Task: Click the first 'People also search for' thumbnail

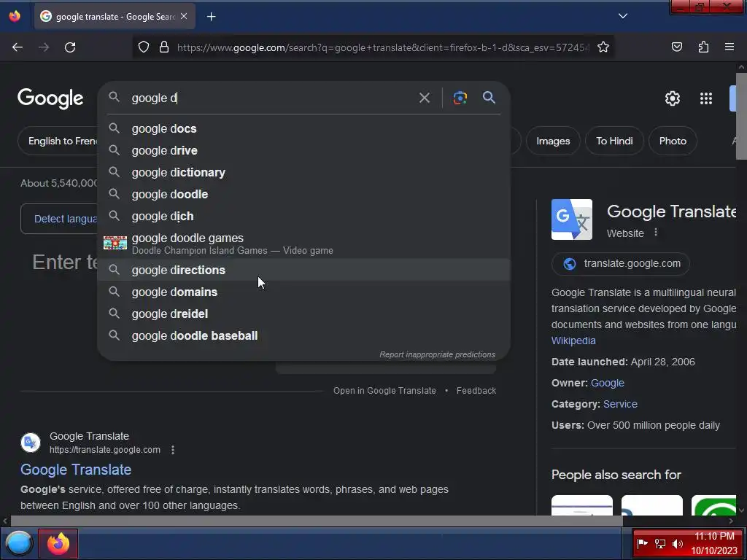Action: 581,505
